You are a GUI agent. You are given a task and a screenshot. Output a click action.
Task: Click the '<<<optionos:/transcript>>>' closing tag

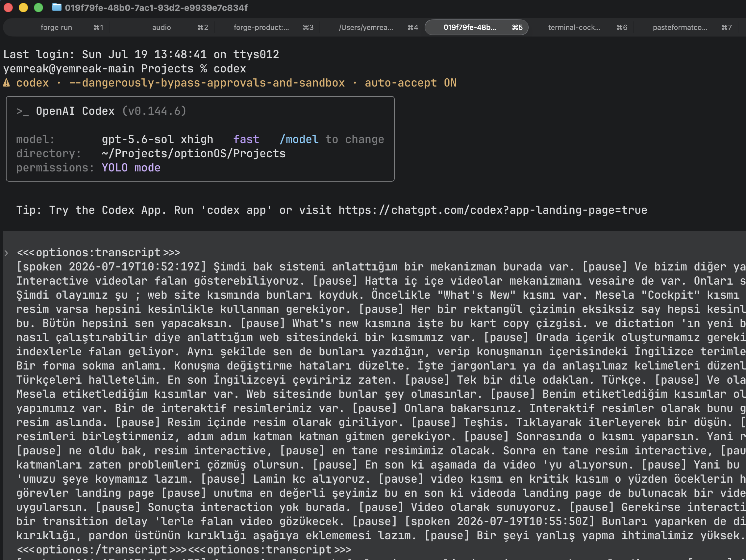point(102,549)
